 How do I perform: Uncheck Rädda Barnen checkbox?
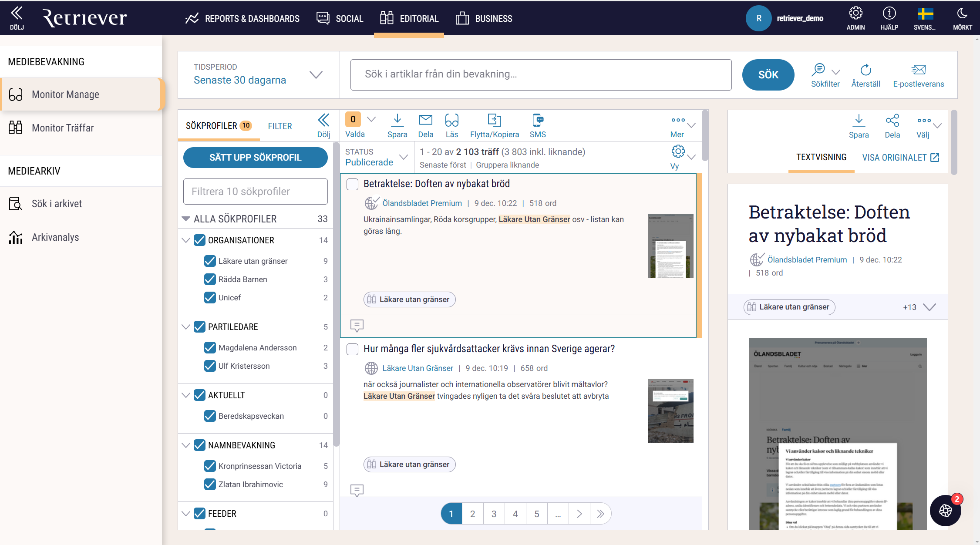(x=210, y=279)
